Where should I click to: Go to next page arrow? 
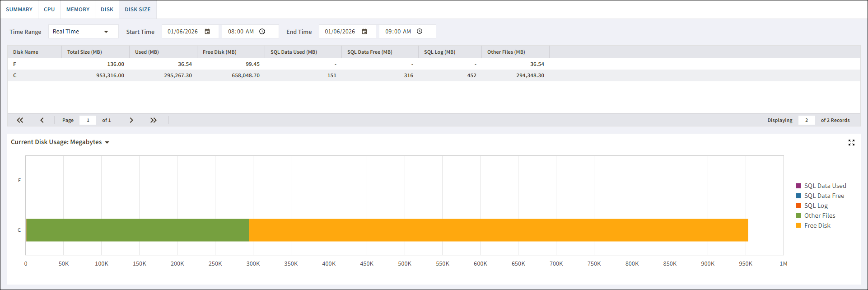point(131,120)
